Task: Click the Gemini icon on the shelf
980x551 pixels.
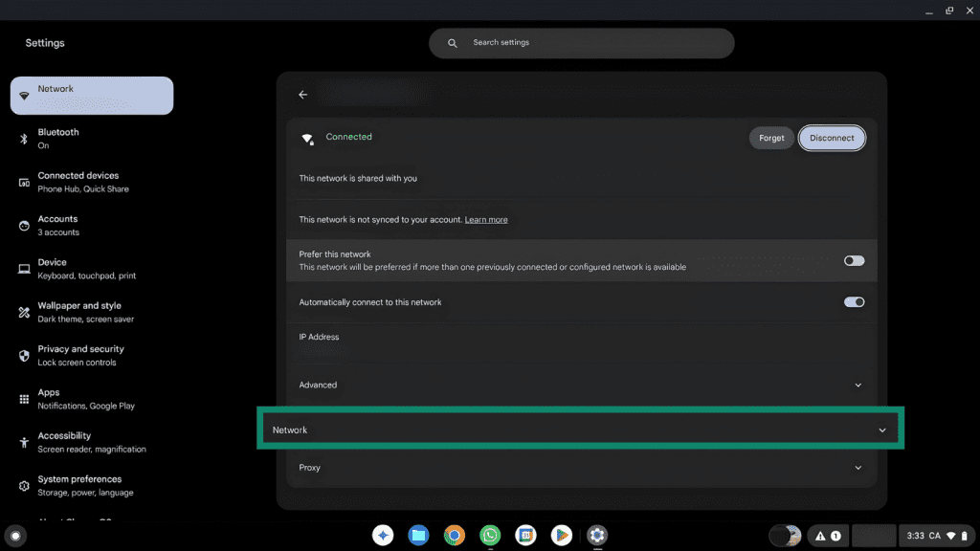Action: point(383,536)
